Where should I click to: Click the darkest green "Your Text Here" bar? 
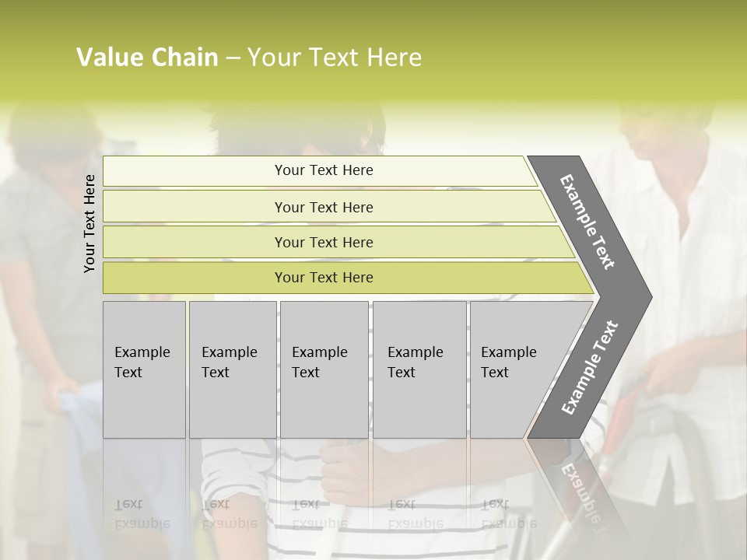point(324,278)
